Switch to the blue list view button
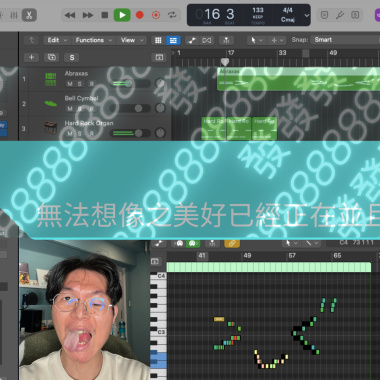The image size is (380, 380). [x=173, y=40]
